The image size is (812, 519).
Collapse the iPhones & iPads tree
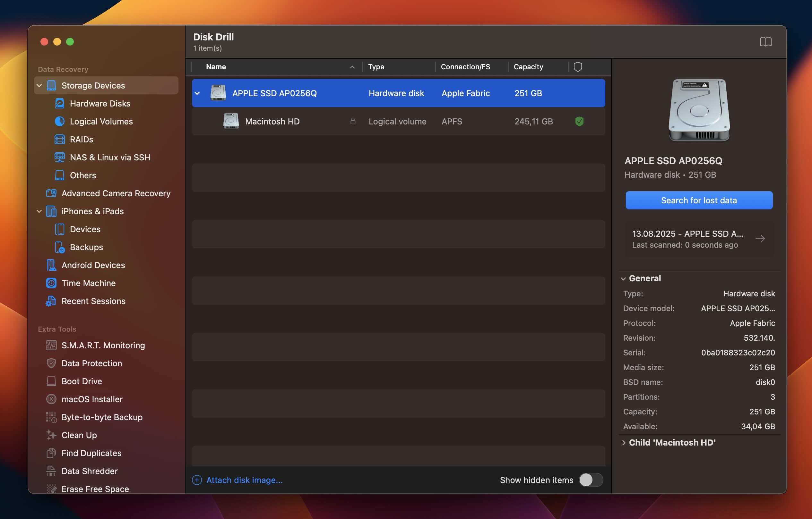[x=39, y=211]
